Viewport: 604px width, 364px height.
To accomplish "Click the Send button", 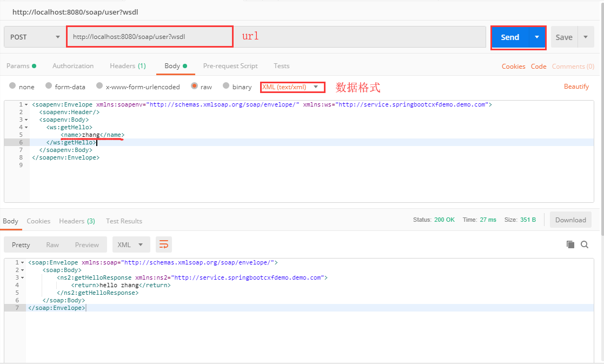I will click(x=510, y=37).
